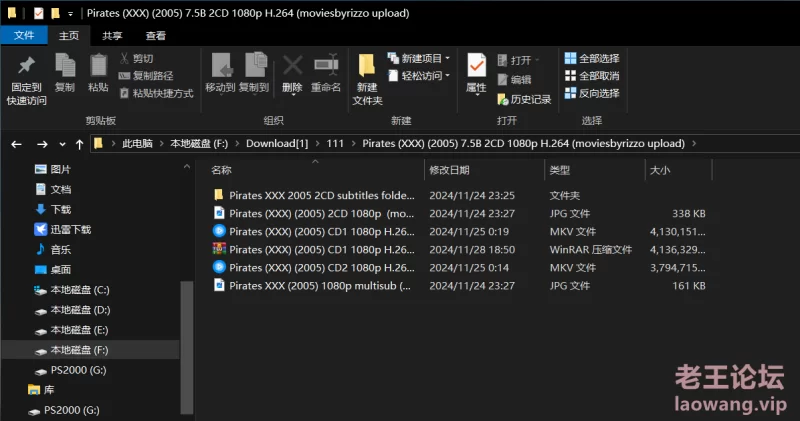Switch to the Home (主页) tab
800x421 pixels.
point(69,35)
